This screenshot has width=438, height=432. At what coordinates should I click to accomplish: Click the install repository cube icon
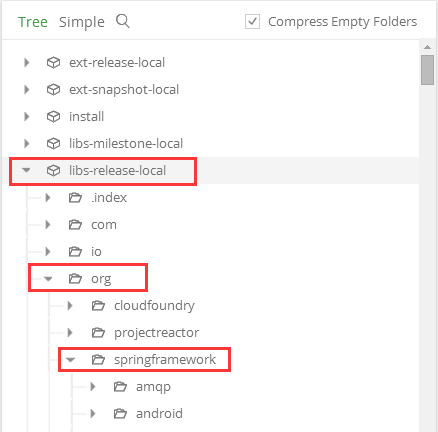[53, 116]
